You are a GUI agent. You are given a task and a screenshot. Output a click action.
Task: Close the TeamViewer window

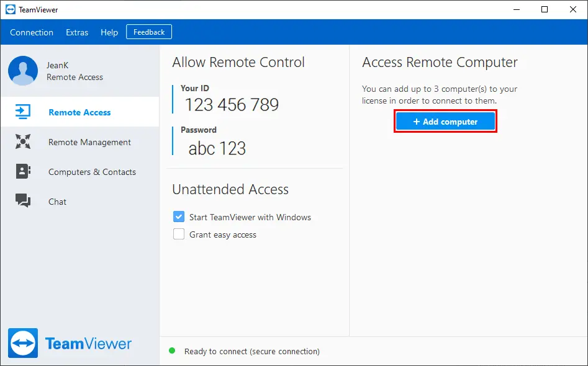tap(573, 9)
